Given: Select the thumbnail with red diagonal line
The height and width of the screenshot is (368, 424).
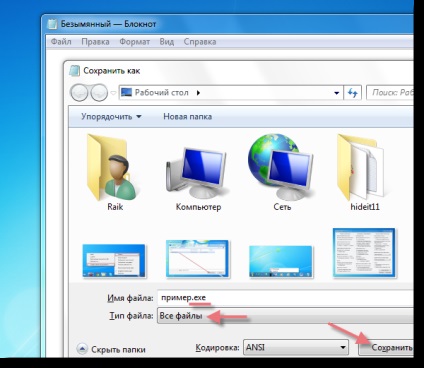Looking at the screenshot, I should coord(197,259).
